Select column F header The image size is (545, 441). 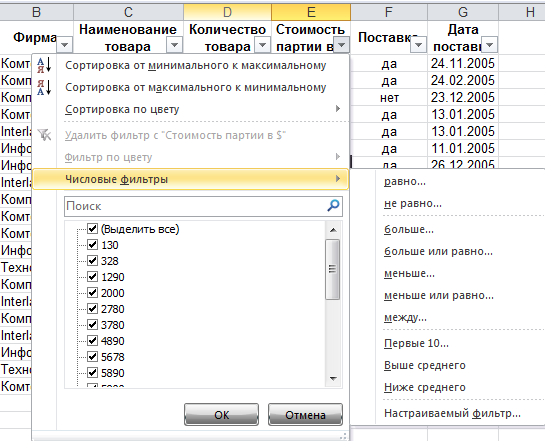[x=389, y=12]
